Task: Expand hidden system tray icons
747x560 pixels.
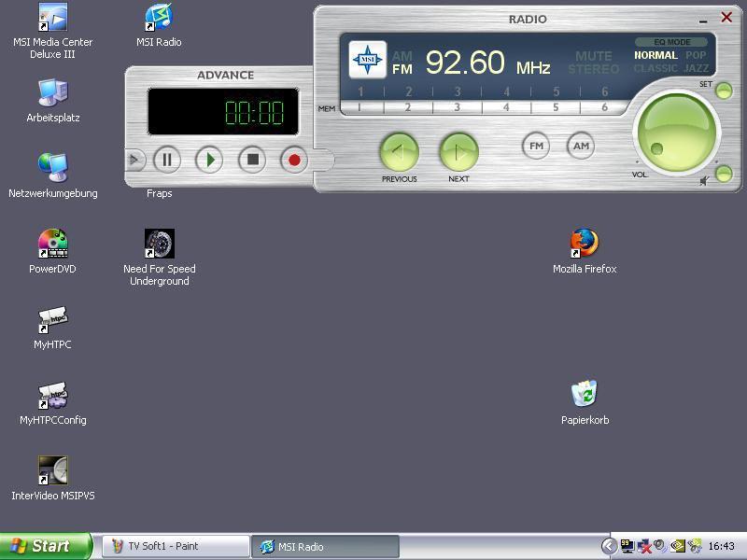Action: (609, 546)
